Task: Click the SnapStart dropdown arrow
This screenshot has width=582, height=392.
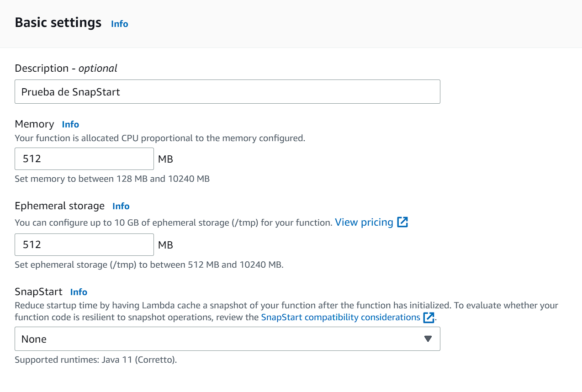Action: point(428,339)
